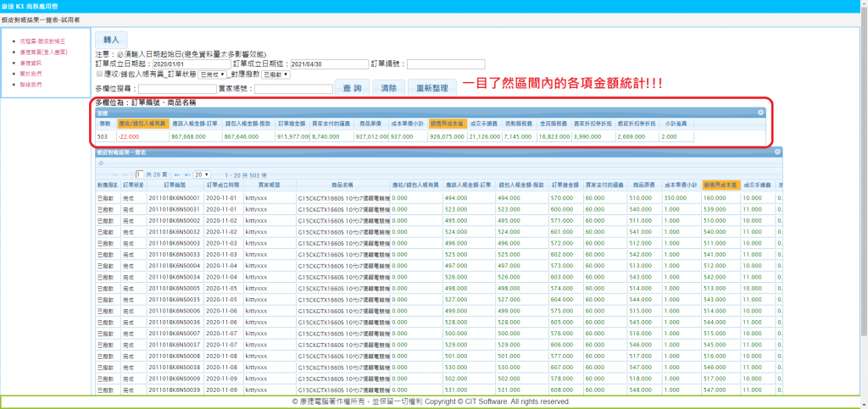868x409 pixels.
Task: Toggle 應收/錢包入帳有異 checkbox
Action: (100, 75)
